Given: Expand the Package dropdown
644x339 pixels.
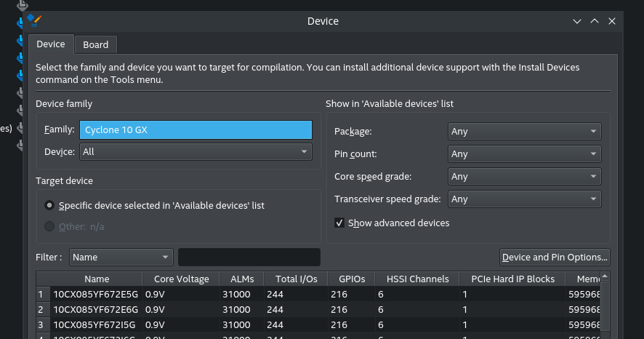Looking at the screenshot, I should coord(524,132).
